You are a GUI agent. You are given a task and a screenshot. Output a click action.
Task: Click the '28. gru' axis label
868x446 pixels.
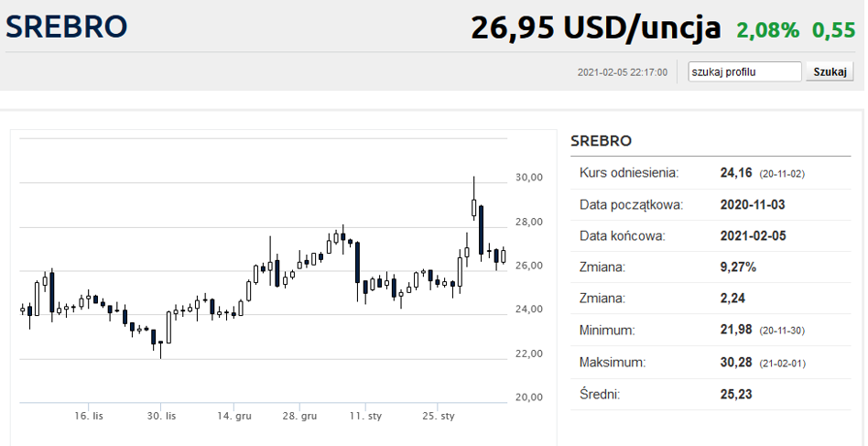click(x=300, y=416)
